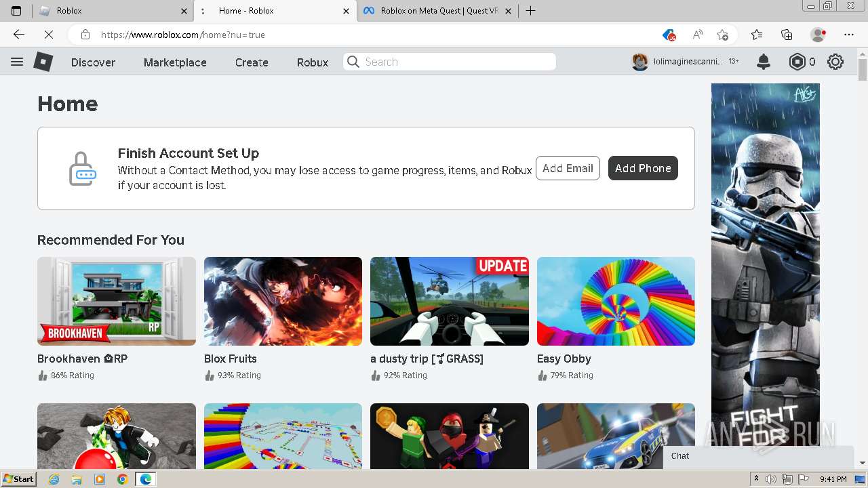Open the Robux balance icon

coord(797,62)
